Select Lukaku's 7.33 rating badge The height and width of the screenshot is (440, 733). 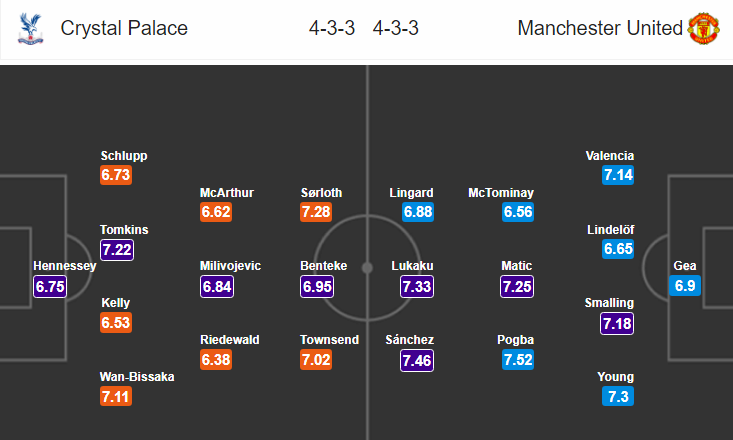pyautogui.click(x=417, y=286)
